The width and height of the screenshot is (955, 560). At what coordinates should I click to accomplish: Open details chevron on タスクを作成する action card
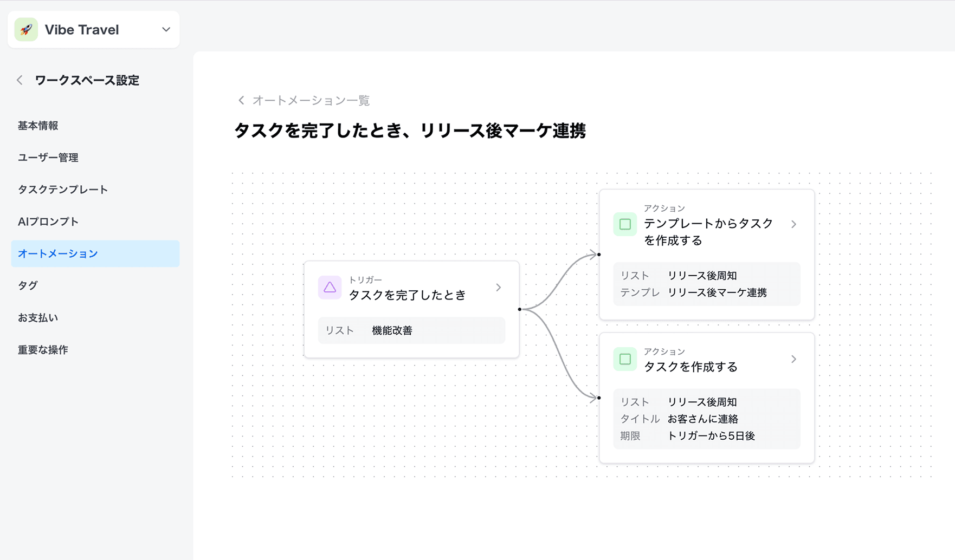(x=794, y=359)
